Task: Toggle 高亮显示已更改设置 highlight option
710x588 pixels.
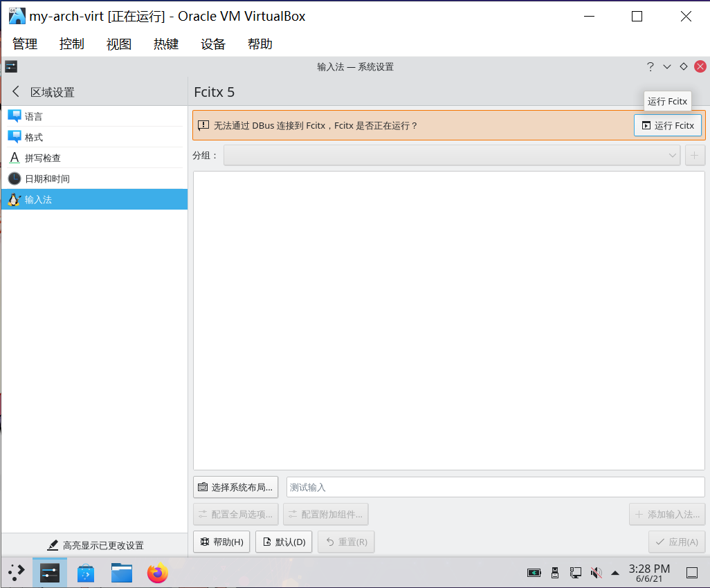Action: pos(95,545)
